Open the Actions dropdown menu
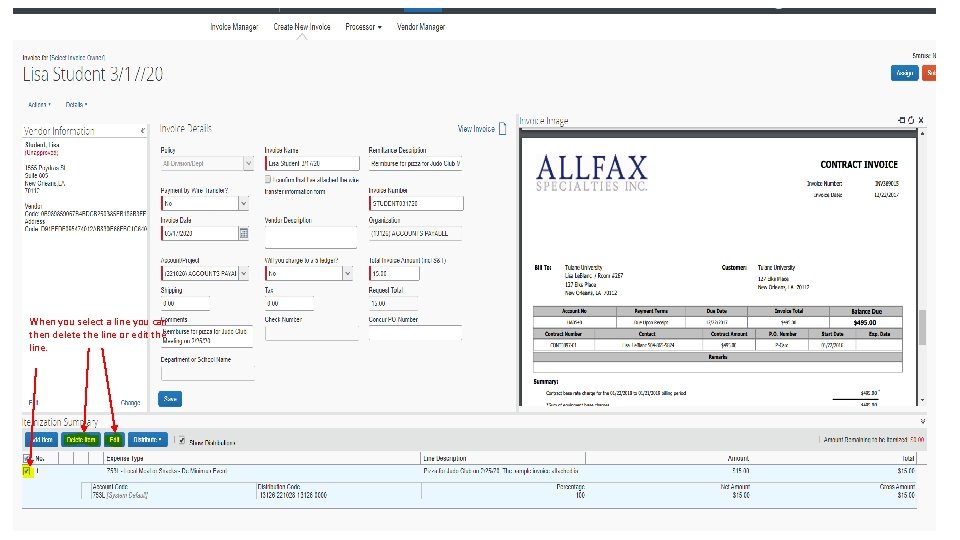This screenshot has width=960, height=540. coord(39,105)
